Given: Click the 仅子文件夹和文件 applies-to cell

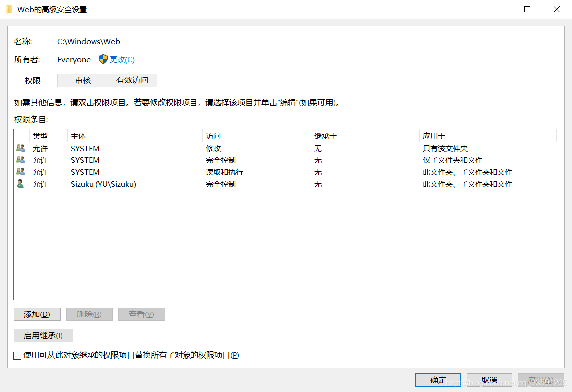Looking at the screenshot, I should tap(452, 160).
